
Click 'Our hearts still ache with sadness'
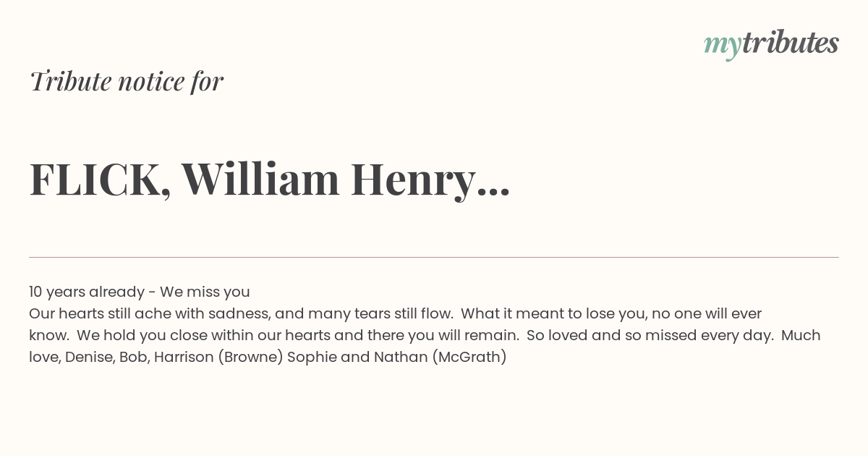[148, 313]
